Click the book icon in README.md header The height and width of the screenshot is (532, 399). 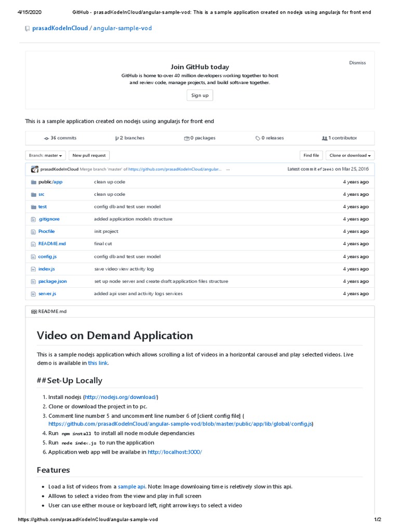(34, 312)
